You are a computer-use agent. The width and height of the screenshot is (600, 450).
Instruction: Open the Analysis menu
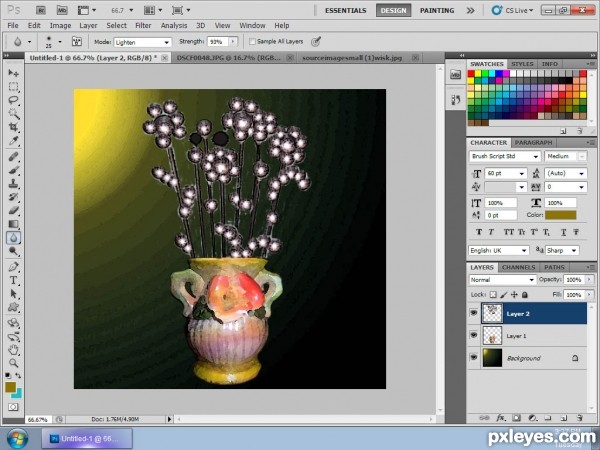(x=174, y=26)
